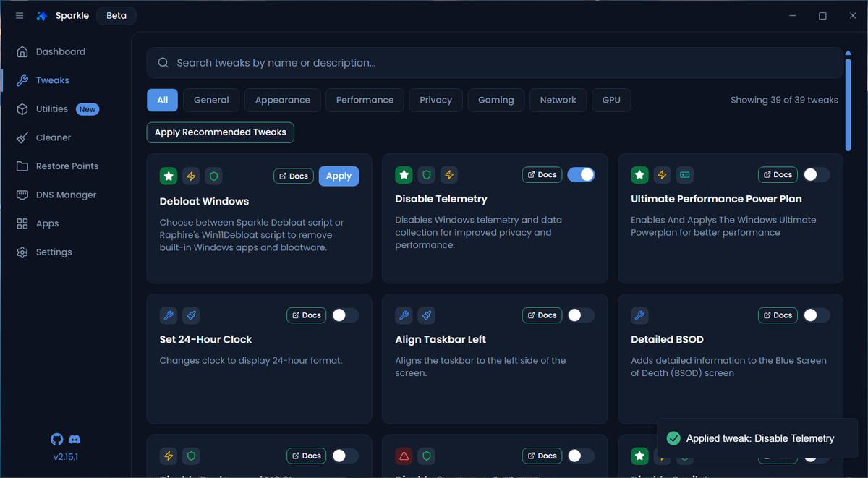The width and height of the screenshot is (868, 478).
Task: Open DNS Manager in the sidebar
Action: click(x=66, y=195)
